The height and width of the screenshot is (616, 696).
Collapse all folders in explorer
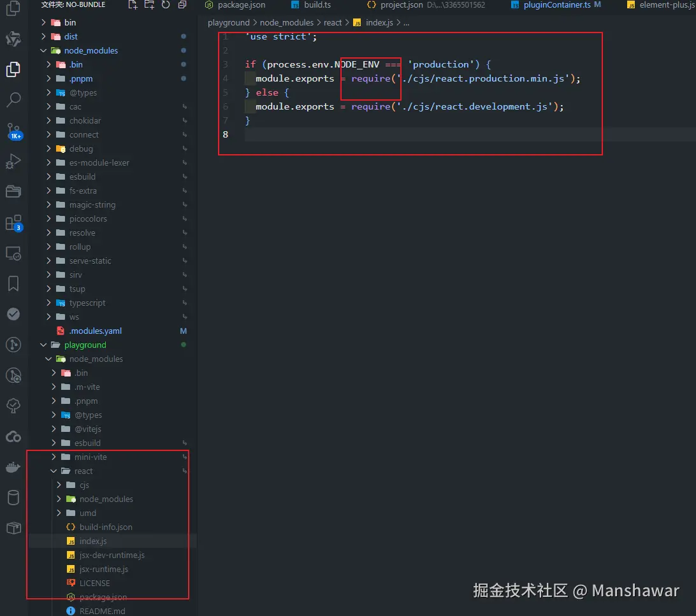point(182,5)
